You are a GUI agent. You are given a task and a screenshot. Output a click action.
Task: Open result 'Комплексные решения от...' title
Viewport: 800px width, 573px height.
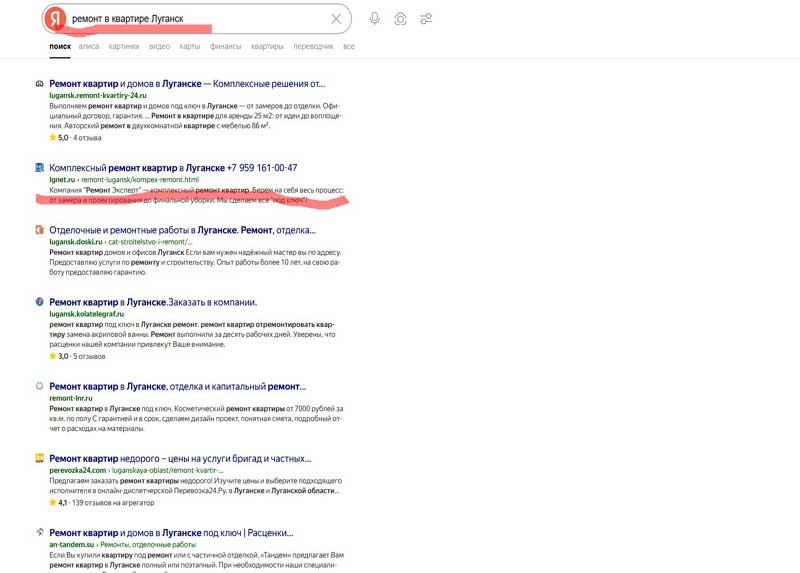[187, 84]
